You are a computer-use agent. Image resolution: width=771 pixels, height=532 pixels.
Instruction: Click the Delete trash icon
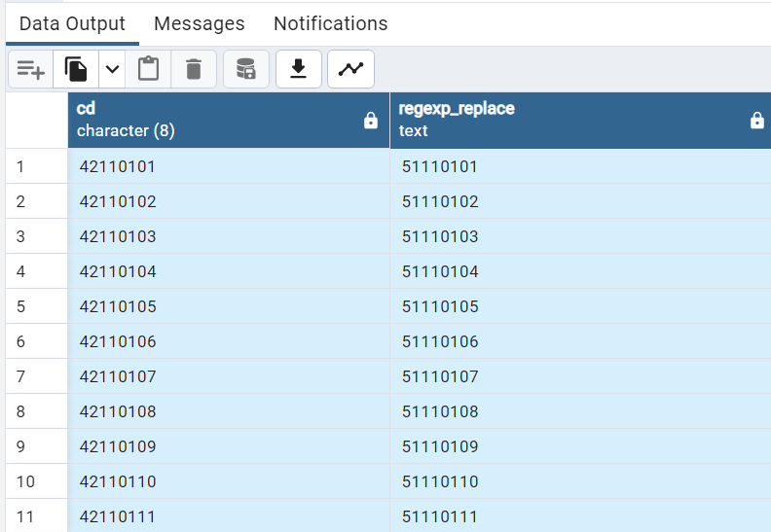pos(194,69)
